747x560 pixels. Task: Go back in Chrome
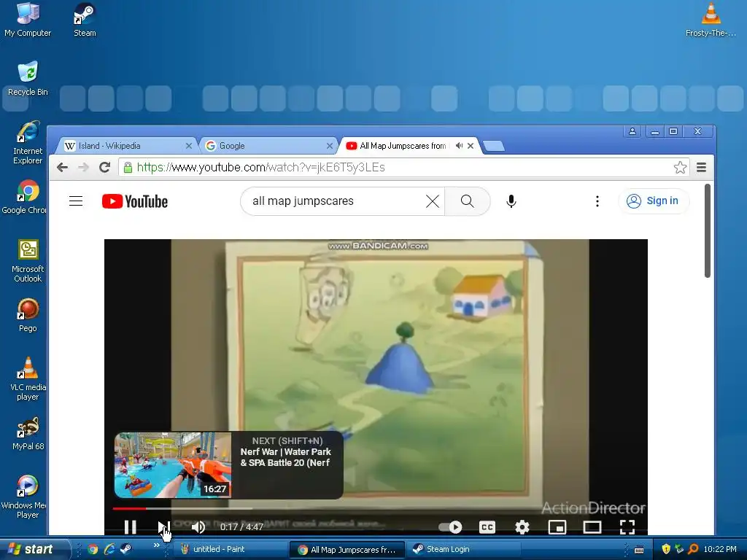point(63,167)
